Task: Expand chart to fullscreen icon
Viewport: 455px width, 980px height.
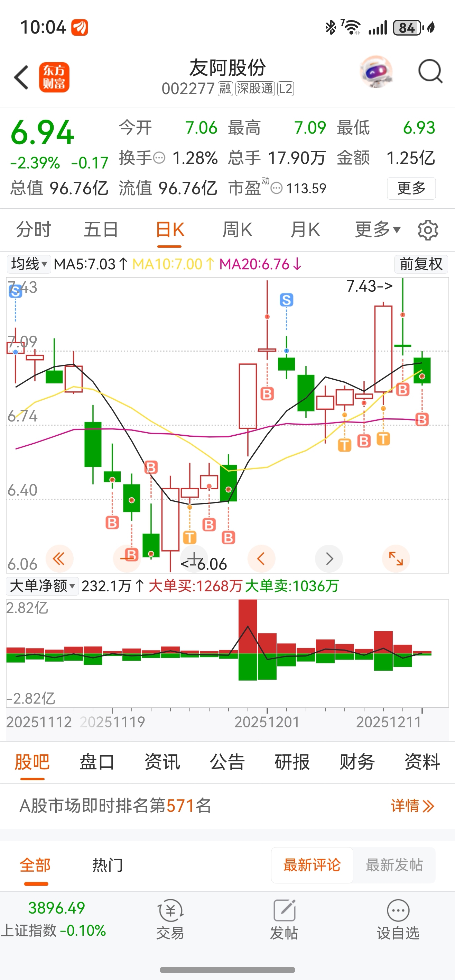Action: tap(396, 559)
